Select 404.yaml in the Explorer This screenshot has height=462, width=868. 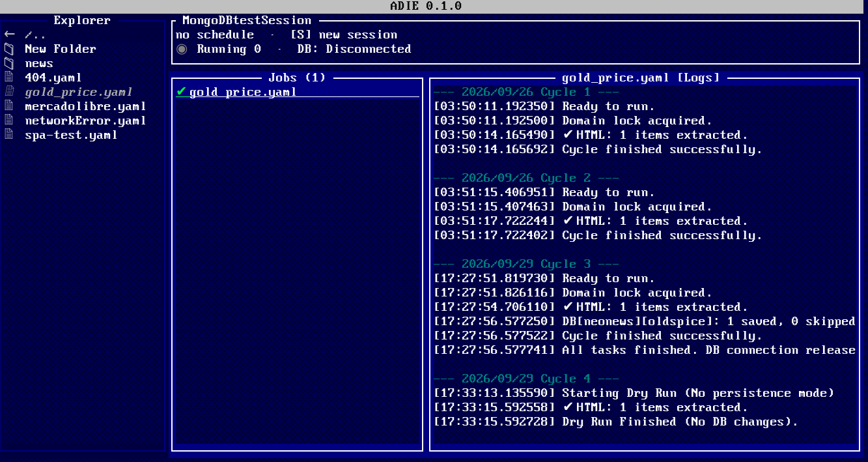point(53,78)
